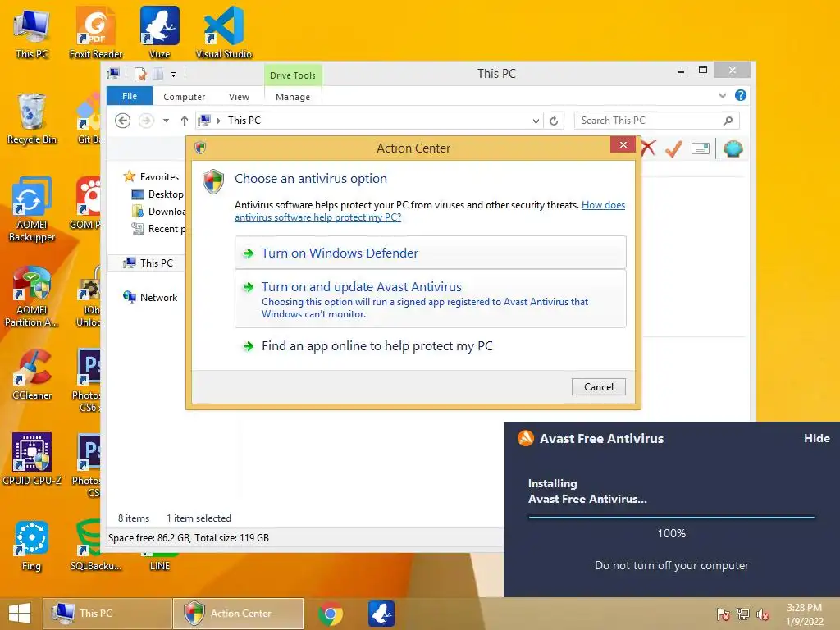Switch to the View ribbon tab
This screenshot has height=630, width=840.
(x=239, y=97)
